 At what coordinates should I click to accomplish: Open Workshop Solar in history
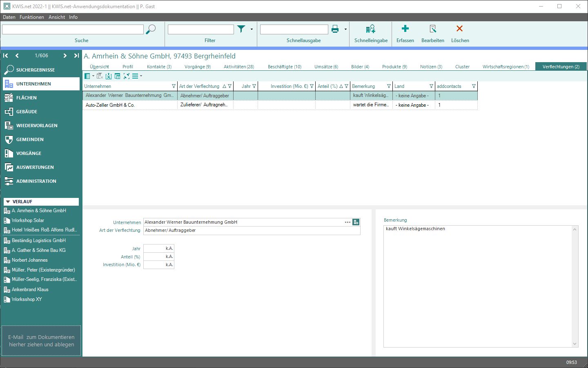coord(28,220)
